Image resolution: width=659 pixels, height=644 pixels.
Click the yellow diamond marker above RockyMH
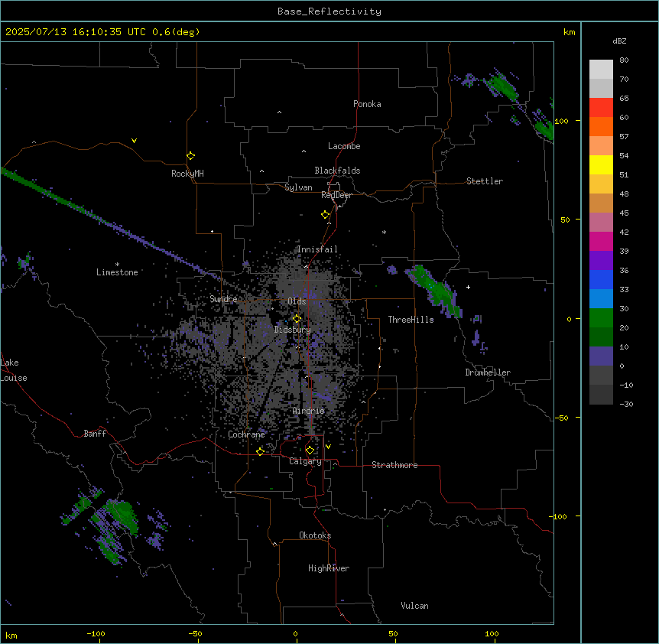190,155
